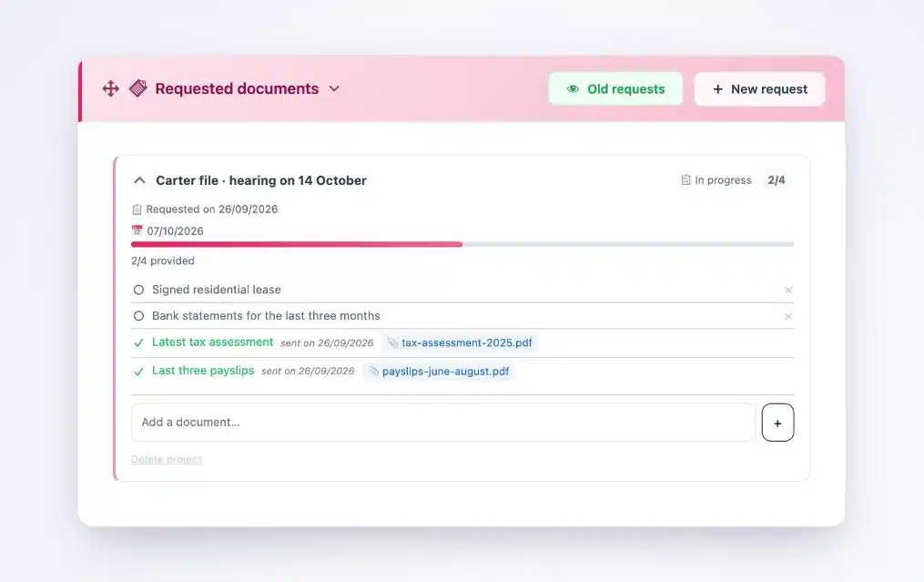Click the calendar icon beside 07/10/2026
This screenshot has width=924, height=582.
pos(137,230)
